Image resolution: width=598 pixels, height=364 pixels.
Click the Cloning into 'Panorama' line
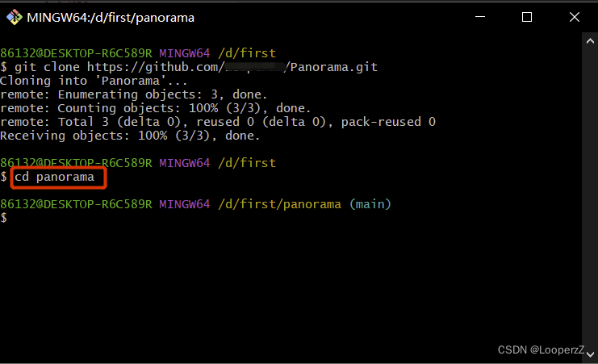coord(94,81)
